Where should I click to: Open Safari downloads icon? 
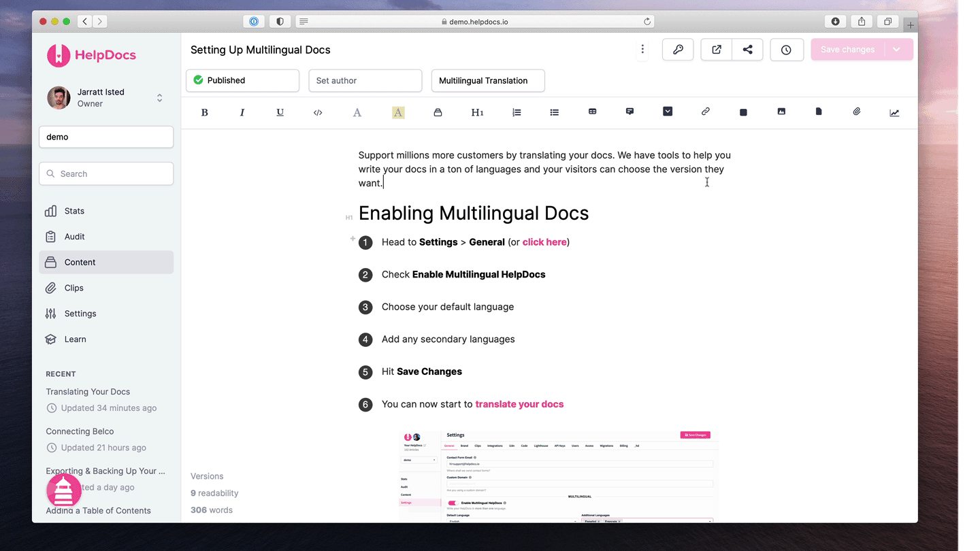[836, 22]
